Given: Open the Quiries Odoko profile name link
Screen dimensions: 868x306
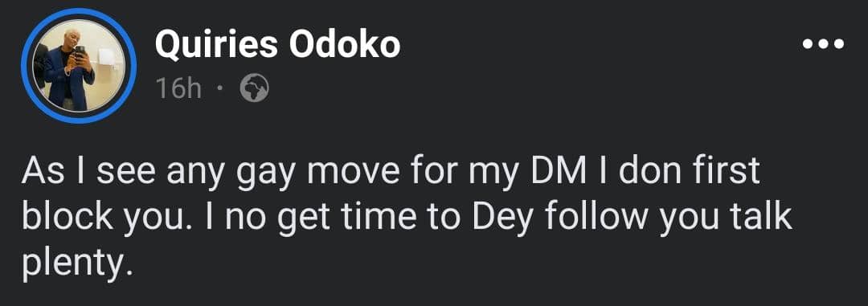Looking at the screenshot, I should click(x=277, y=45).
